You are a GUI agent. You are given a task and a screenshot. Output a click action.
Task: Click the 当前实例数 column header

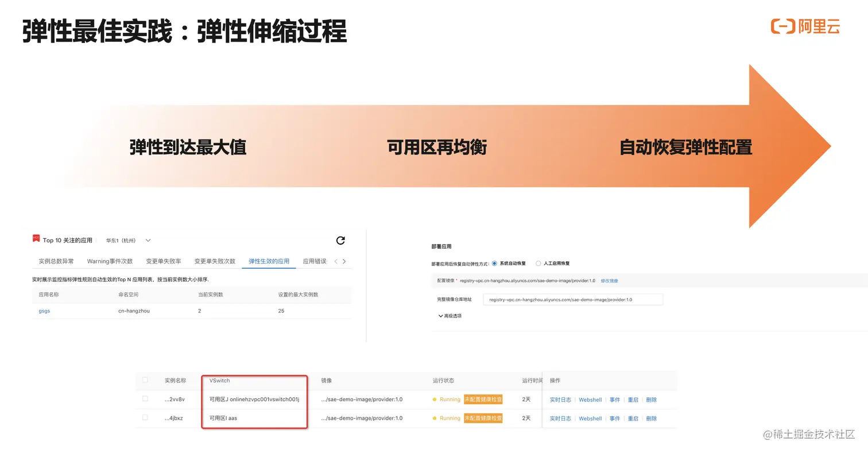[x=211, y=295]
